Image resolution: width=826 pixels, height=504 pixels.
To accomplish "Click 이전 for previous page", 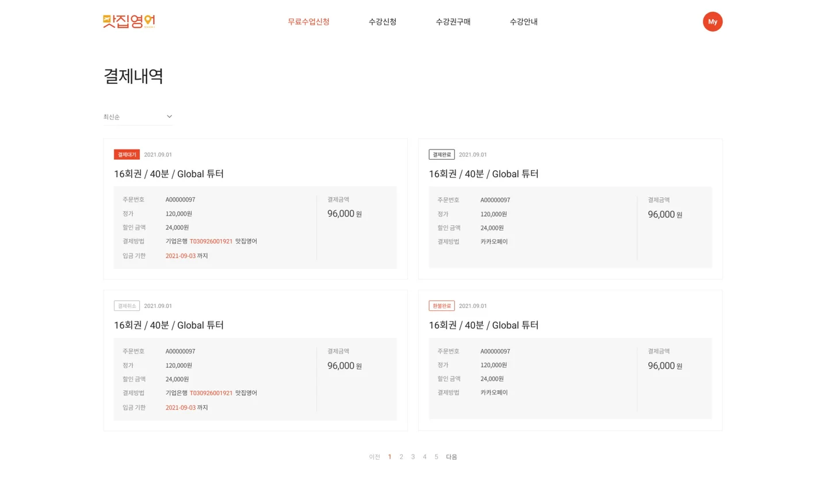I will [x=374, y=457].
